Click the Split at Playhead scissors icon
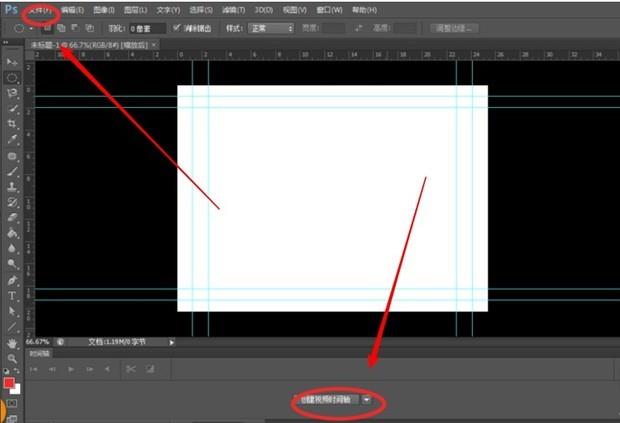This screenshot has height=423, width=620. pos(130,369)
